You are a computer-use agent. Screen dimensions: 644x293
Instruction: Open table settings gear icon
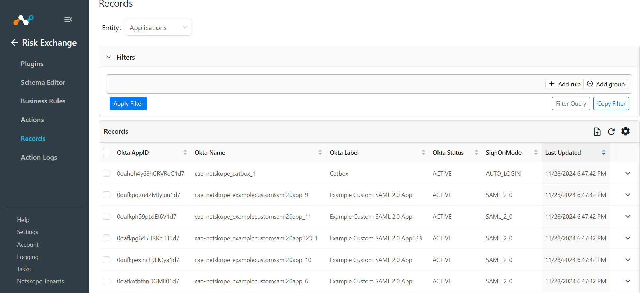625,131
